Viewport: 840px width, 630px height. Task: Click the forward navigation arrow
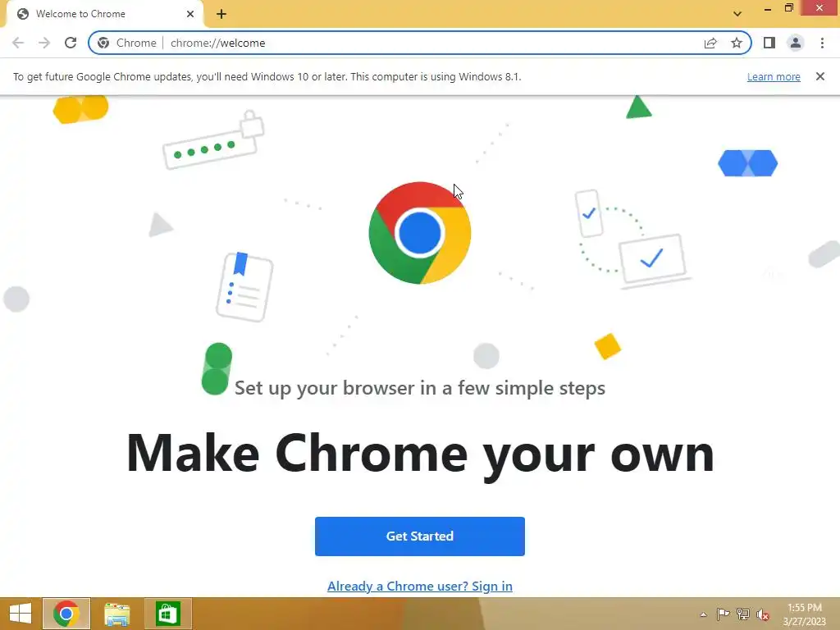click(x=44, y=43)
